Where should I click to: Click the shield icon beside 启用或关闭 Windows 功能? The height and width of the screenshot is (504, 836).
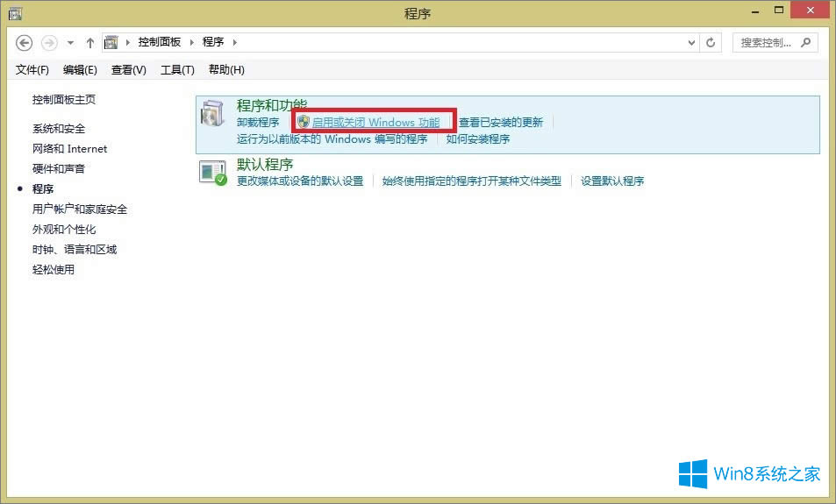[x=304, y=122]
